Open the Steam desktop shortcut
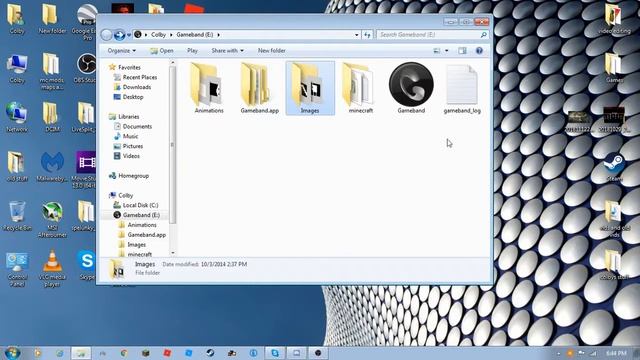Screen dimensions: 640x360 coord(614,167)
